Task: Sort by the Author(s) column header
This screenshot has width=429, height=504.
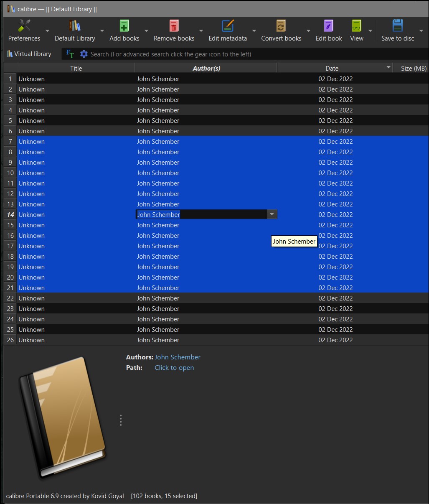Action: [206, 68]
